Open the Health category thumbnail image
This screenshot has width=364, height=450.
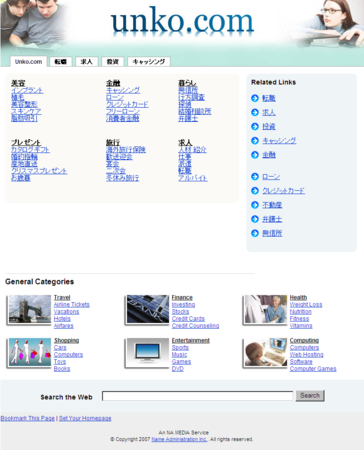tap(265, 310)
